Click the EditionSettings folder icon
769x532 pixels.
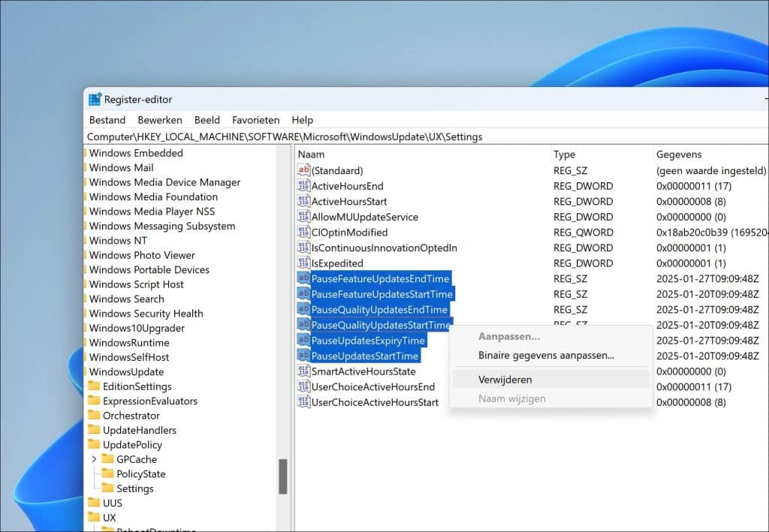[94, 386]
